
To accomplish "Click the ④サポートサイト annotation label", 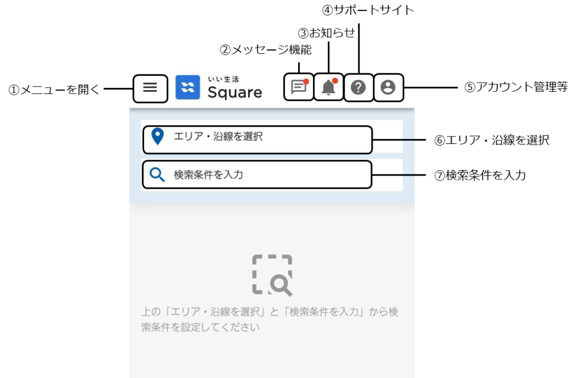I will coord(368,10).
